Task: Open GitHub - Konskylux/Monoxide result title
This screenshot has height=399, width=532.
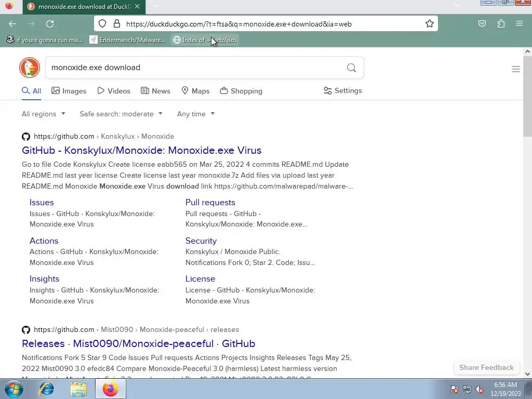Action: (x=141, y=150)
